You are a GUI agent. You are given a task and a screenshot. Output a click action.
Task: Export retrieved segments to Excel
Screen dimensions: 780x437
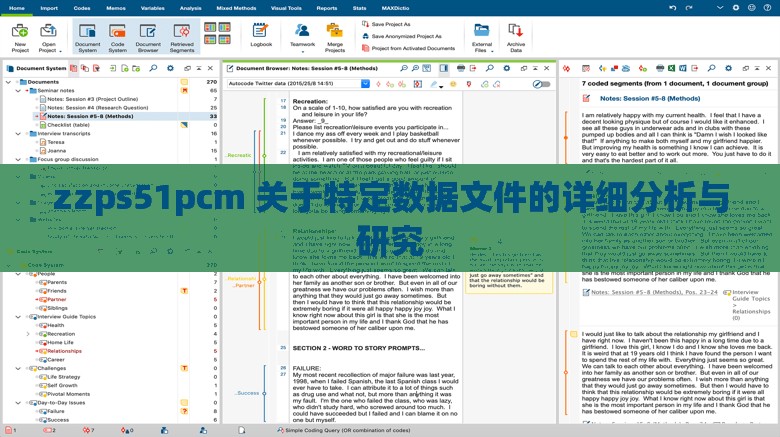(x=671, y=68)
